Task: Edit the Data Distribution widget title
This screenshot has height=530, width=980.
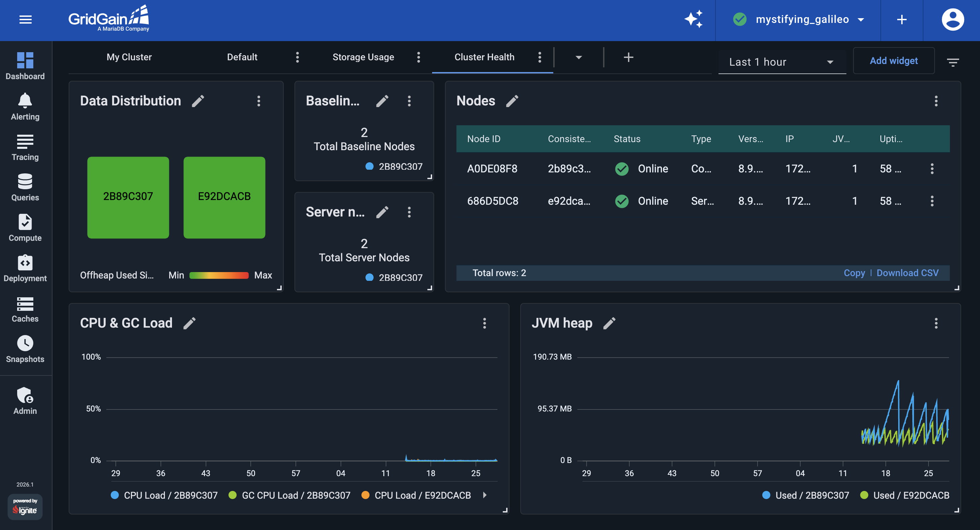Action: pyautogui.click(x=198, y=101)
